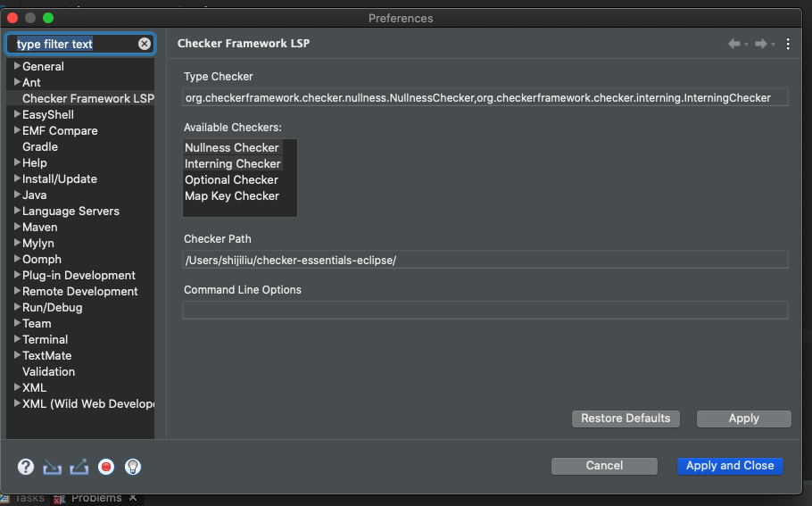Expand XML (Wild Web Developer) node
The image size is (812, 506).
[x=17, y=403]
